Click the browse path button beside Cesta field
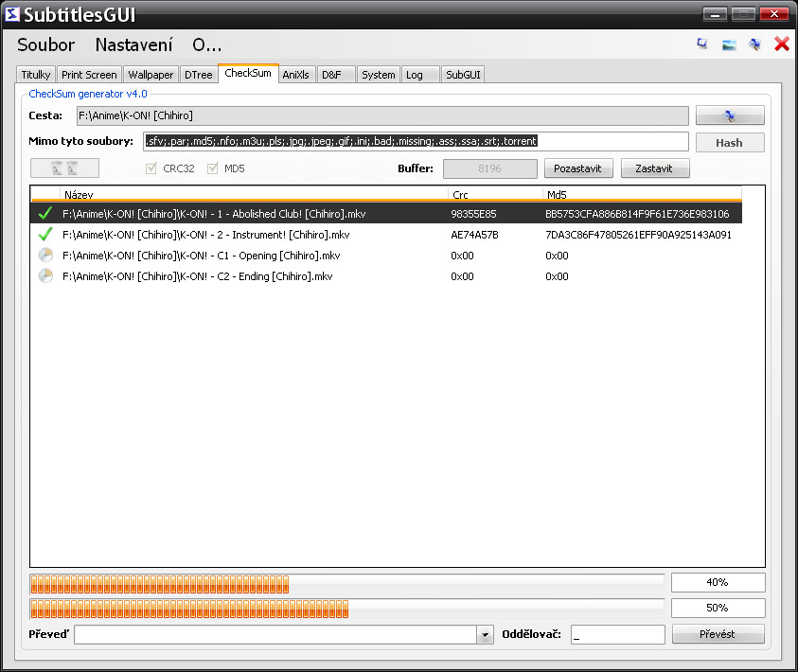The image size is (798, 672). point(730,115)
